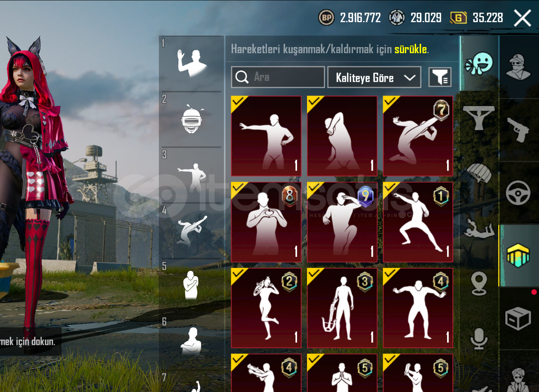Expand the Kaliteye Göre sort dropdown
539x392 pixels.
(x=374, y=77)
